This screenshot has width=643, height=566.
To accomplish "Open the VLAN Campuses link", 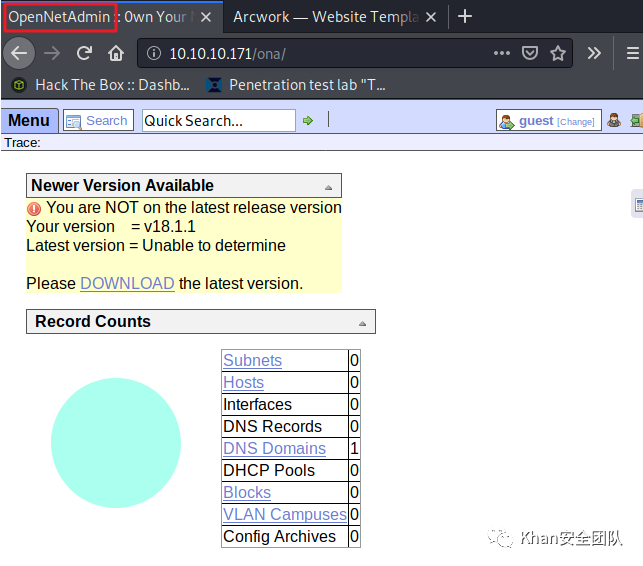I will pos(285,514).
